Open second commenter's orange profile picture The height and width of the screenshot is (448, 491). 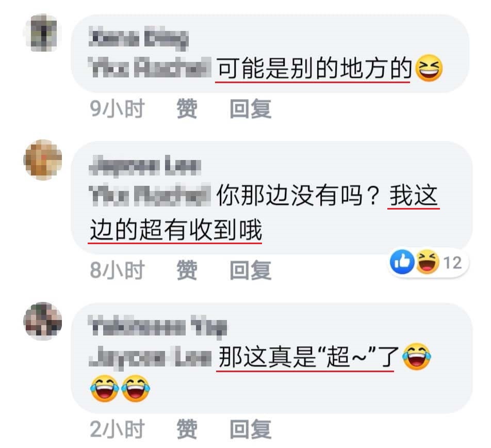pyautogui.click(x=43, y=160)
